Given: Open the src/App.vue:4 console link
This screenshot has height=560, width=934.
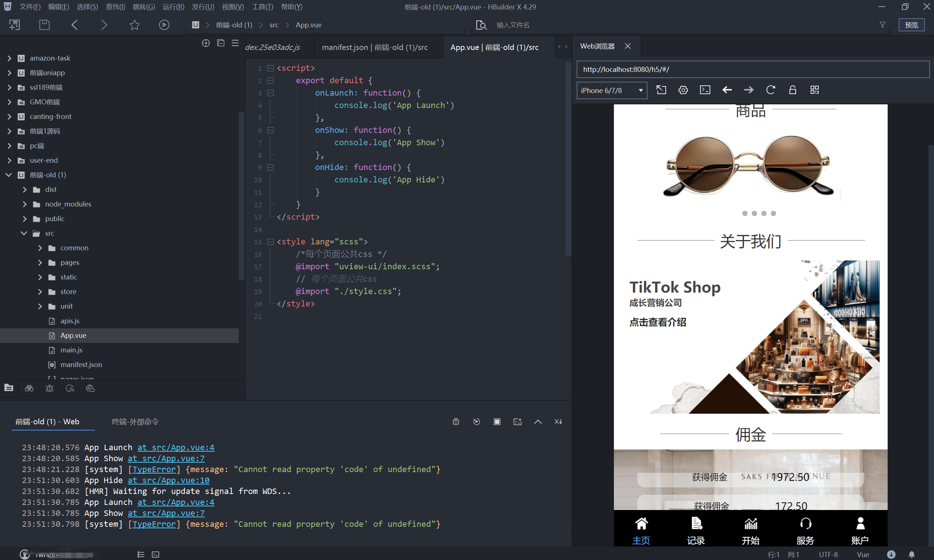Looking at the screenshot, I should tap(176, 447).
